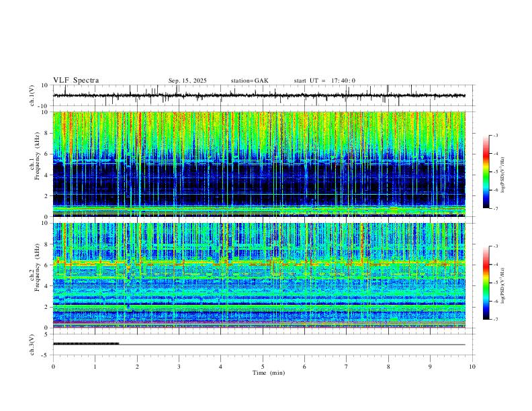The height and width of the screenshot is (411, 532).
Task: Click time axis tick label "5"
Action: 263,367
